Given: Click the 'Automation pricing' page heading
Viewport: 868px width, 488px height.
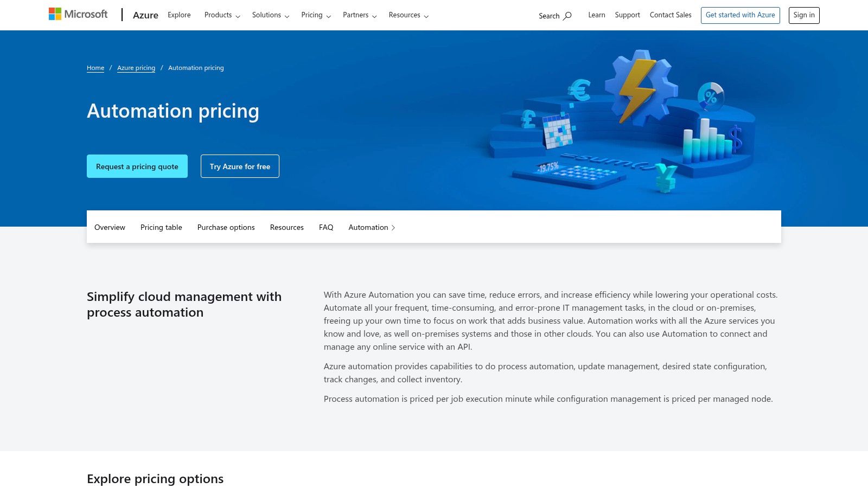Looking at the screenshot, I should pyautogui.click(x=173, y=111).
